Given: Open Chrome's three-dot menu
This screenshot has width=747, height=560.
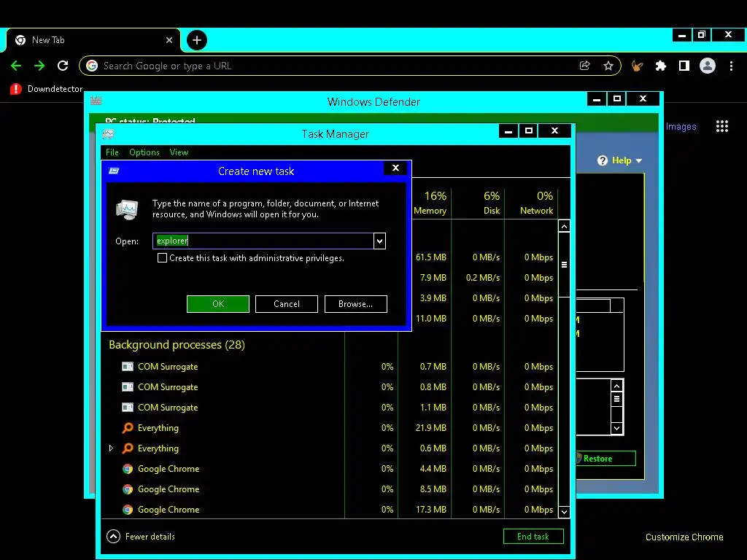Looking at the screenshot, I should (731, 66).
